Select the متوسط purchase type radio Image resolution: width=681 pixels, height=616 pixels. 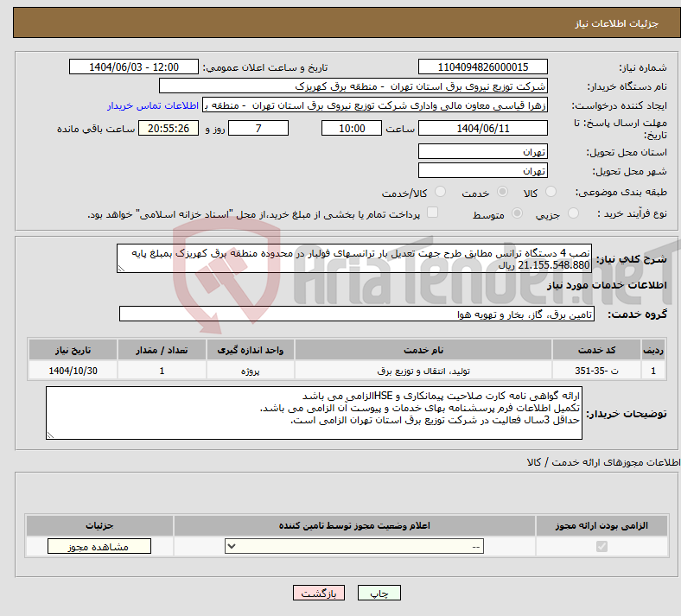(x=518, y=213)
